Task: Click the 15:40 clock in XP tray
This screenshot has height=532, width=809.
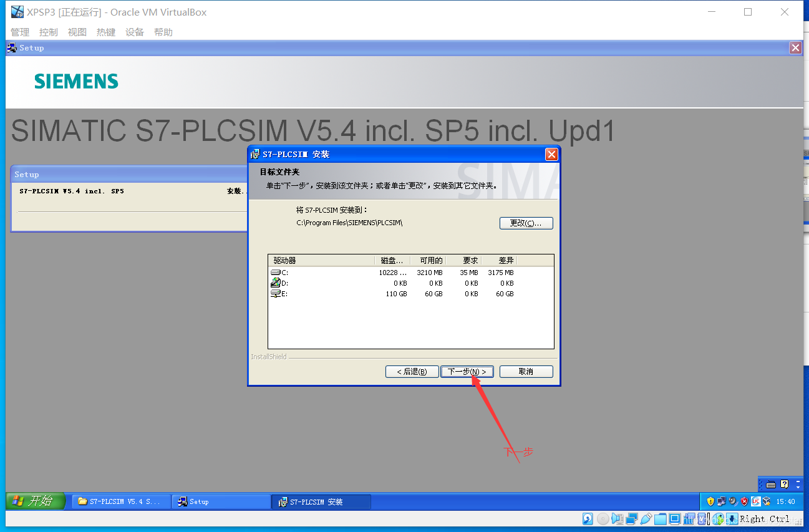Action: (785, 501)
